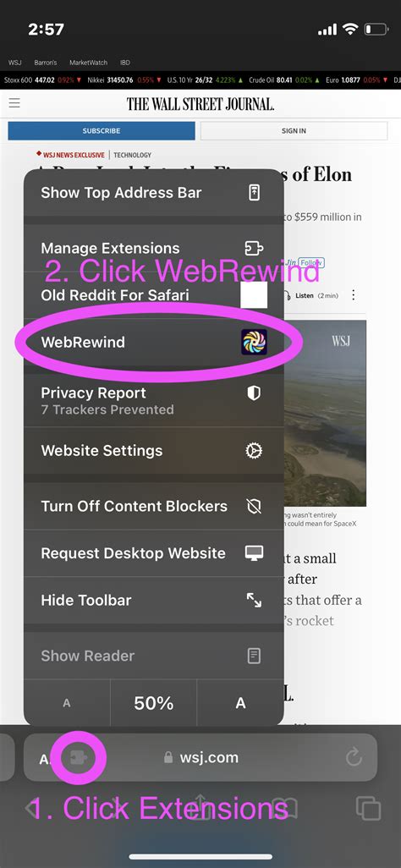Click the Privacy Report shield icon
Viewport: 401px width, 868px height.
tap(254, 393)
